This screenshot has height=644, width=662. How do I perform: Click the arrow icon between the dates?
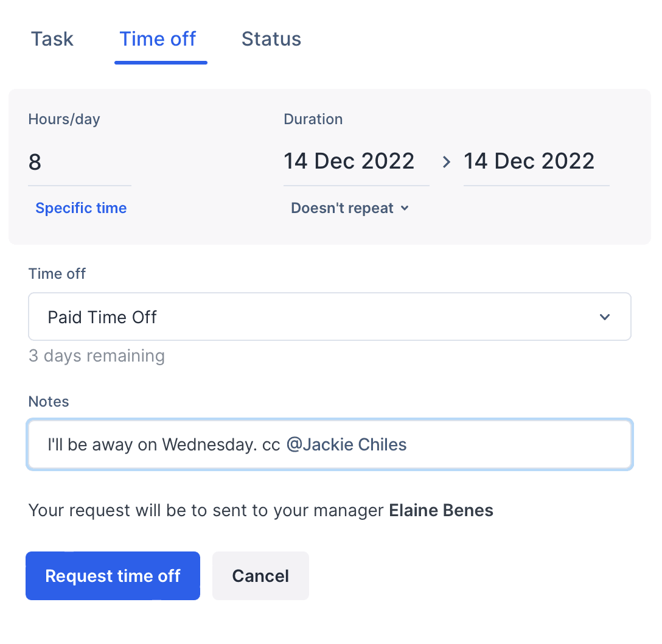tap(447, 162)
